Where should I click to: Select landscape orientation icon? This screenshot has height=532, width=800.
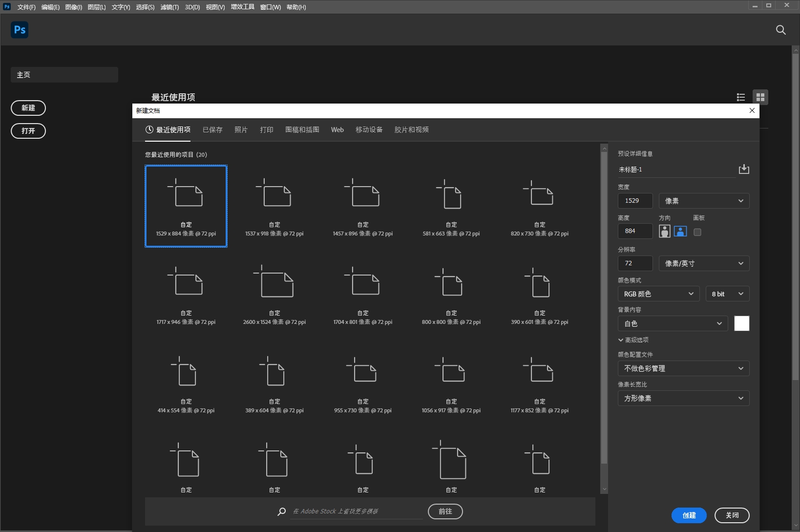(680, 232)
